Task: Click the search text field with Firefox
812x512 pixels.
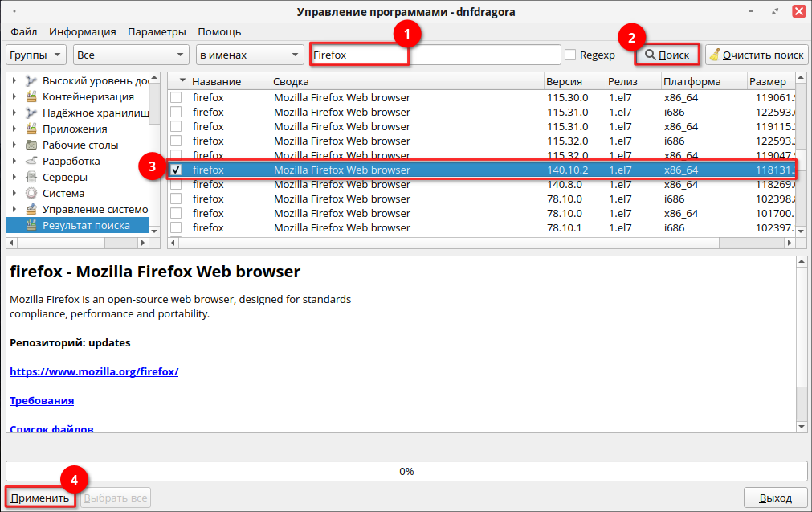Action: pos(435,55)
